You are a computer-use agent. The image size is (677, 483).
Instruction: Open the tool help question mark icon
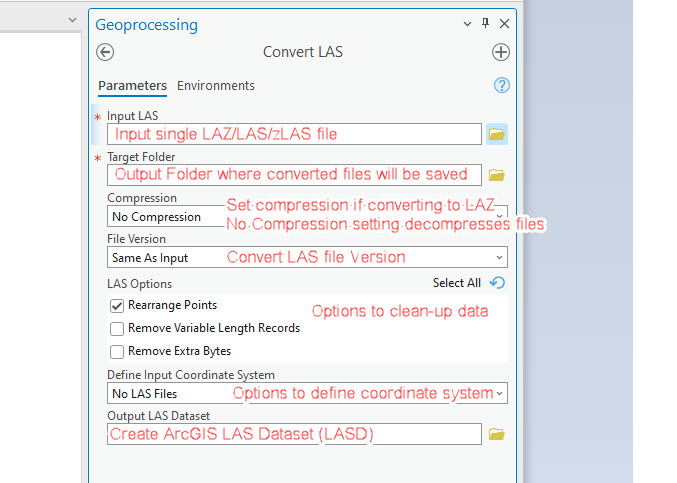coord(502,86)
